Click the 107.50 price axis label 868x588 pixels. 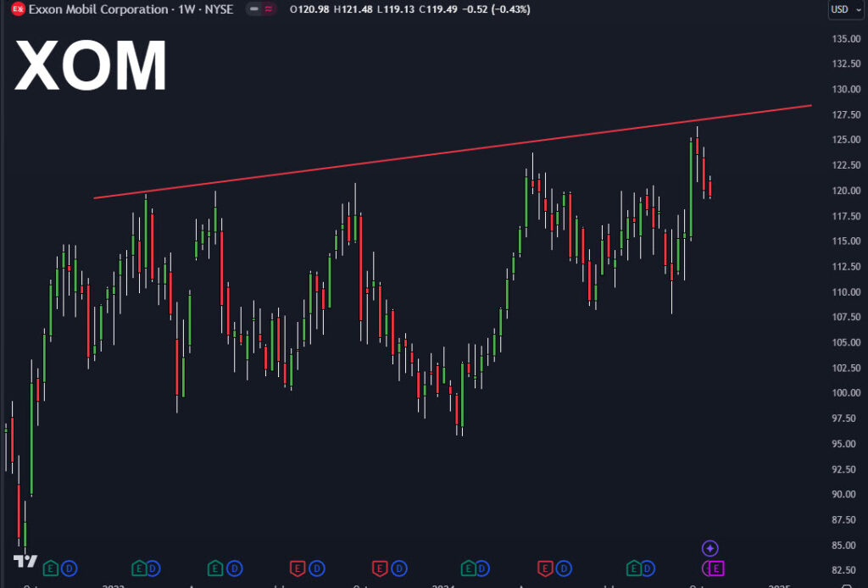847,317
